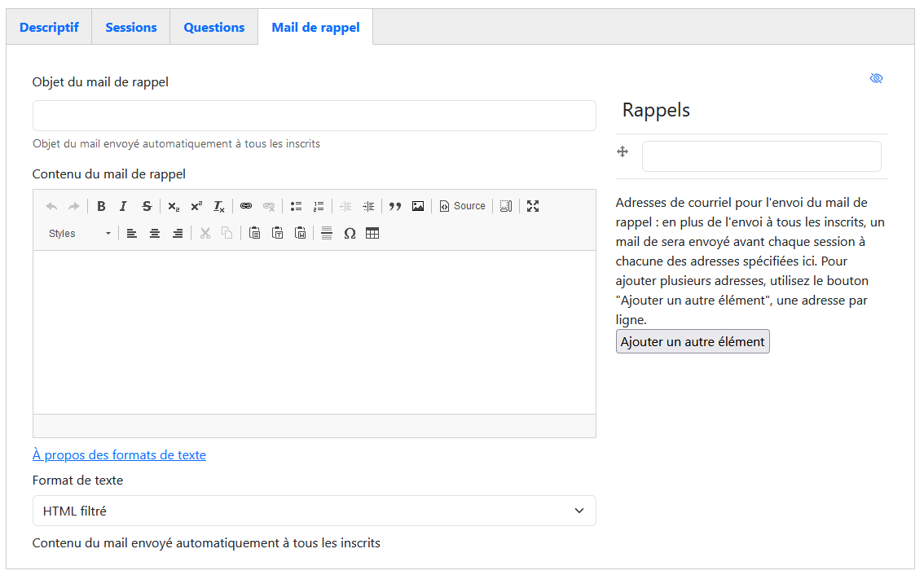This screenshot has width=924, height=575.
Task: Expand the Format de texte dropdown
Action: [x=314, y=511]
